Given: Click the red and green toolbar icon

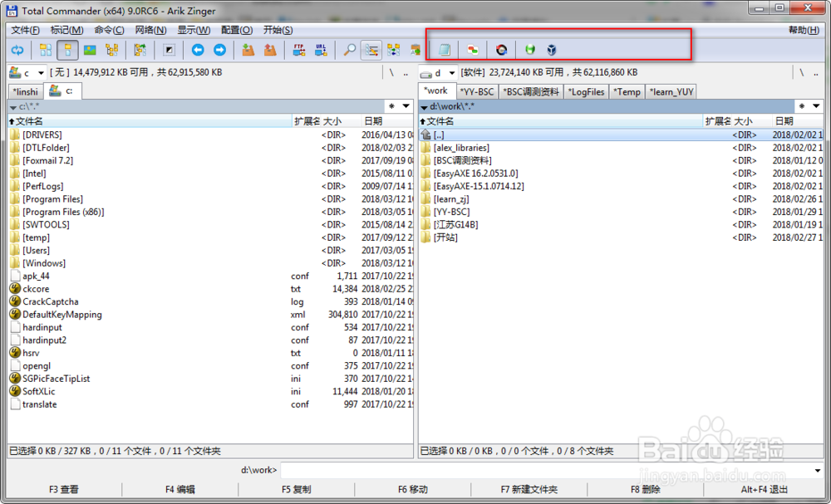Looking at the screenshot, I should click(x=473, y=51).
